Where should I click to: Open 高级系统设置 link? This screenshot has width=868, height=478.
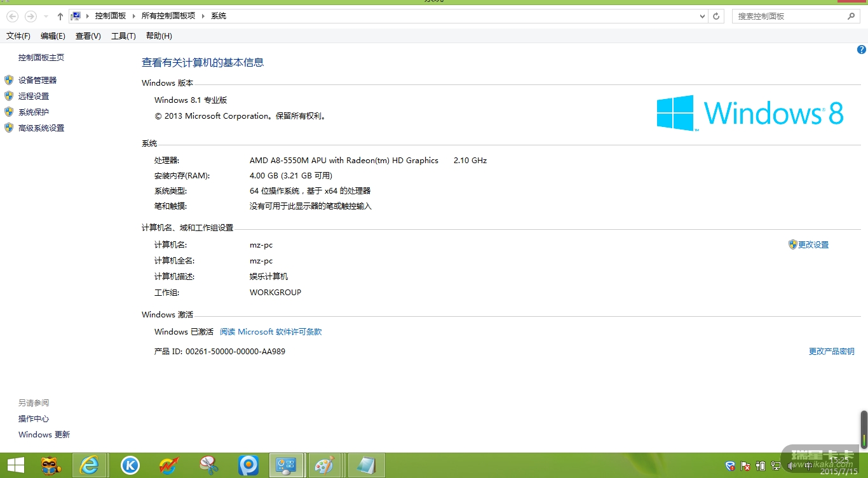41,128
